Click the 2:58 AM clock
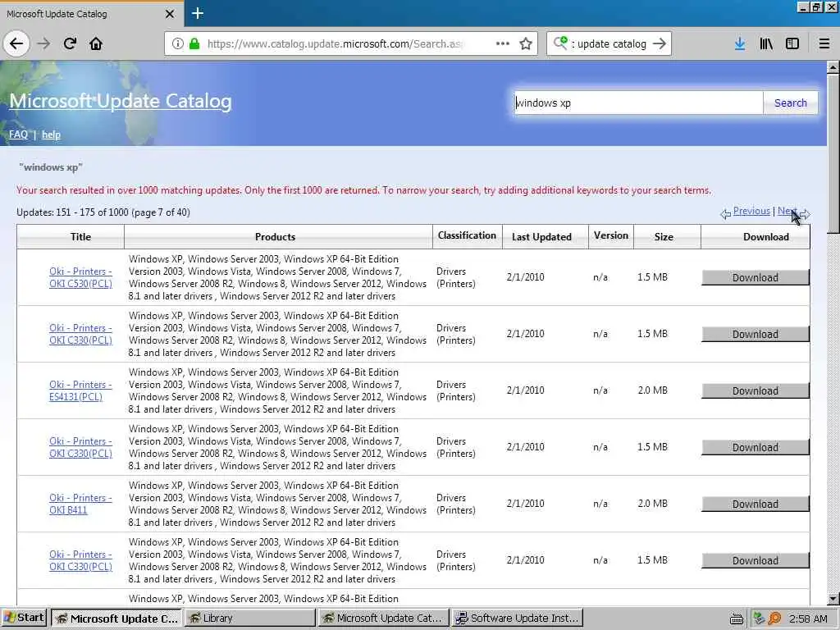Viewport: 840px width, 630px height. [808, 619]
